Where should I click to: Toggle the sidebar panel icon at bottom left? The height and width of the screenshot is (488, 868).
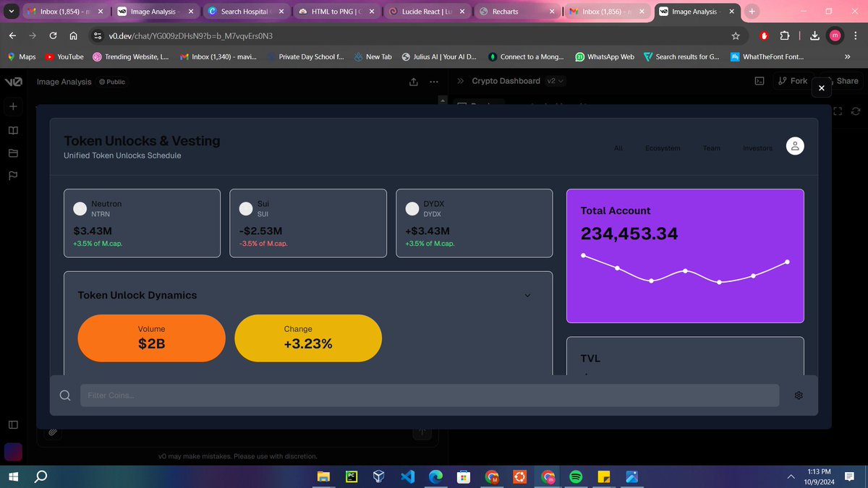point(13,424)
